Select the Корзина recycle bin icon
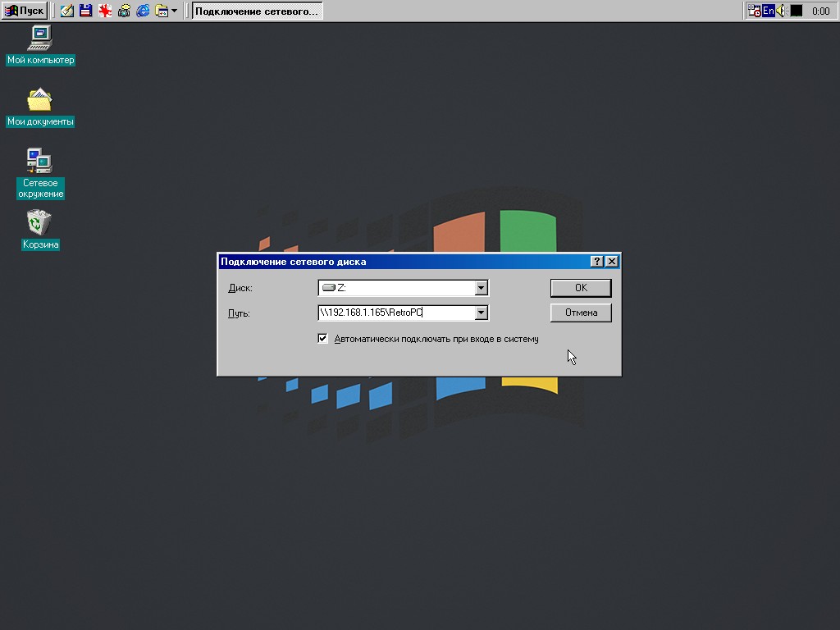 (x=40, y=223)
